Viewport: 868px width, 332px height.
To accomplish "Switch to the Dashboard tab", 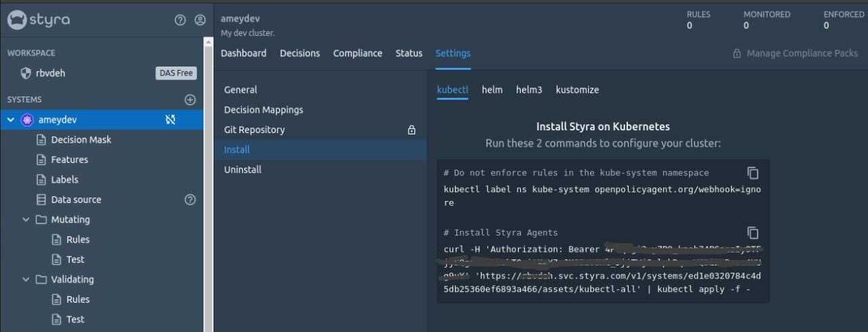I will coord(243,53).
